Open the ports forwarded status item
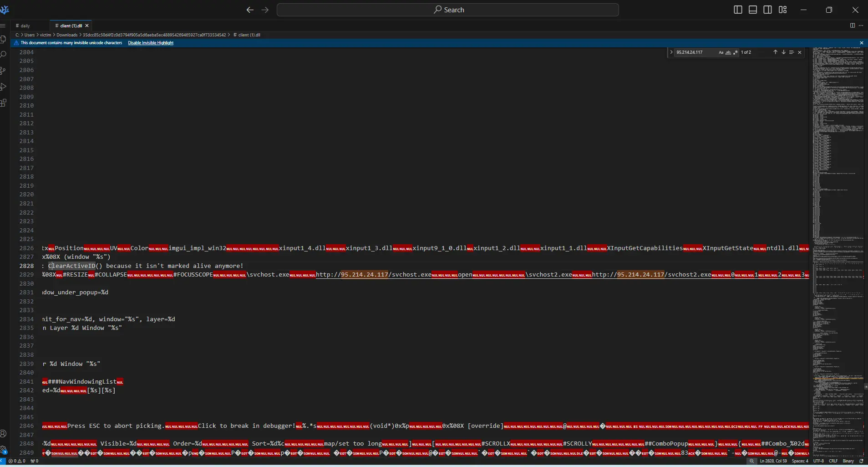The image size is (868, 467). pos(34,461)
